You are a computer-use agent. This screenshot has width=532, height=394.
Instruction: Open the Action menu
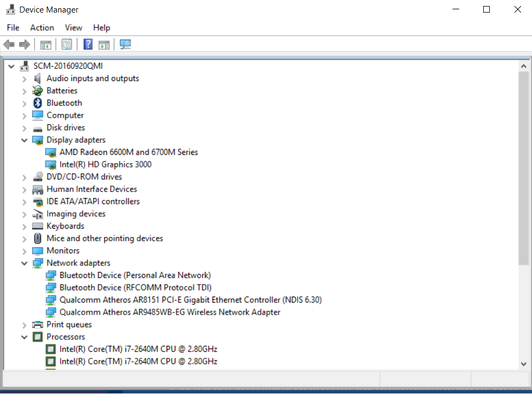[x=42, y=28]
